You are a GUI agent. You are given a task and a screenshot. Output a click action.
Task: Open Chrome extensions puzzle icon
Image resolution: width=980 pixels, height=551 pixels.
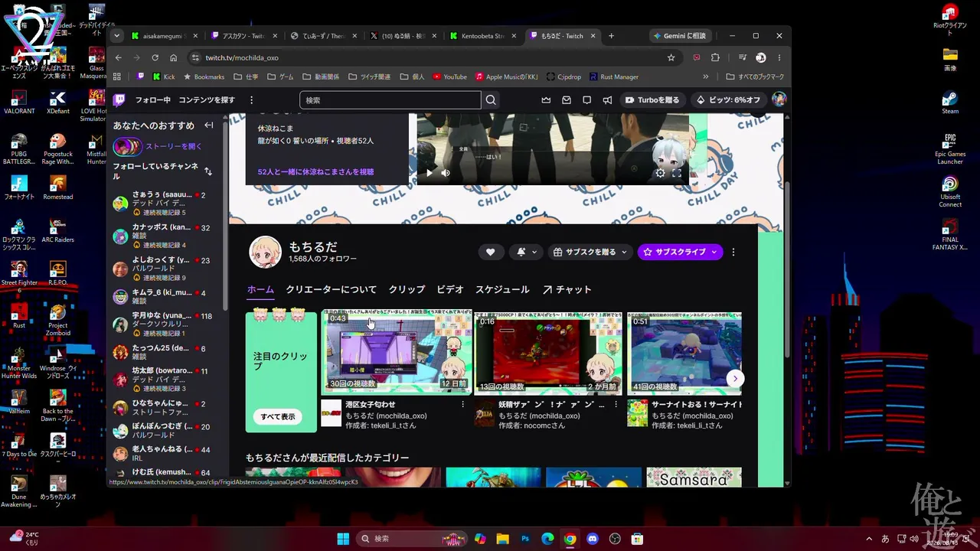point(715,57)
